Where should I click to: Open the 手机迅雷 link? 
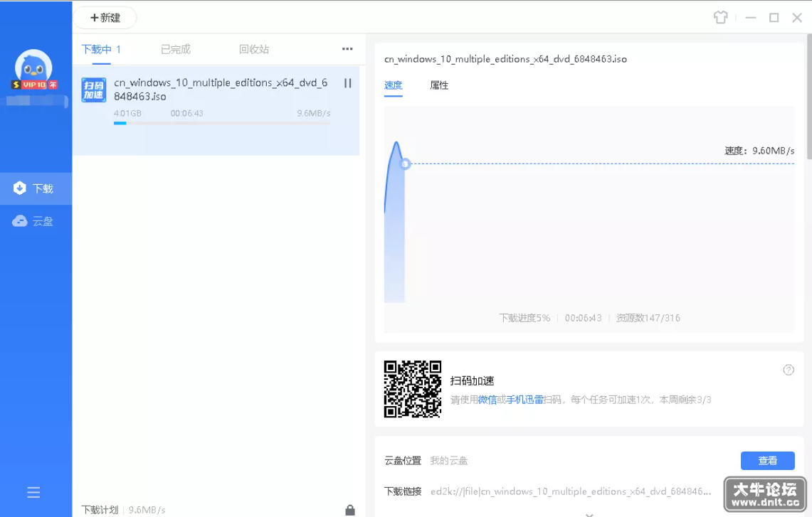pos(524,400)
